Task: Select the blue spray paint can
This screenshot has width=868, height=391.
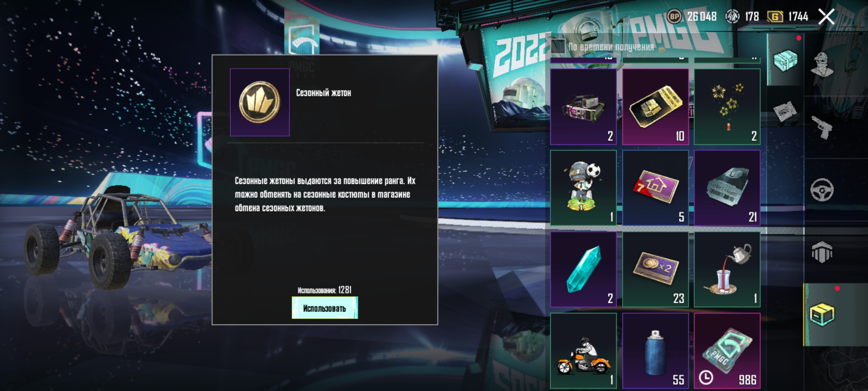Action: [x=655, y=351]
